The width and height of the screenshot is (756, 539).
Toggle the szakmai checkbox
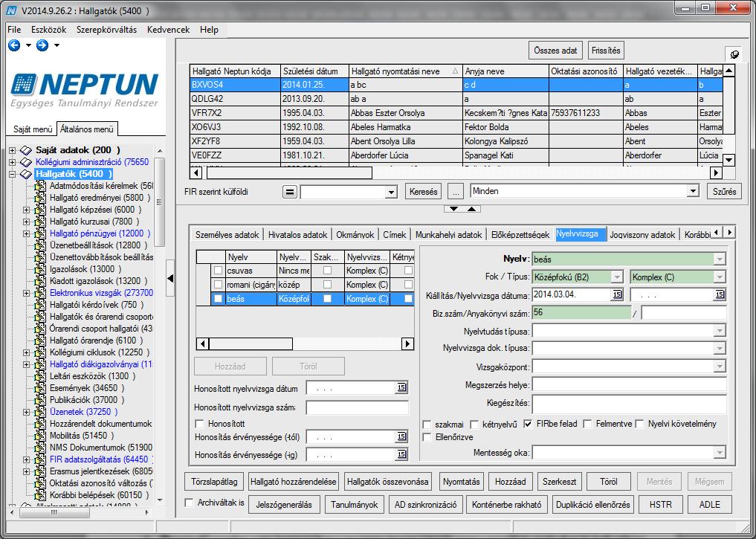(427, 425)
